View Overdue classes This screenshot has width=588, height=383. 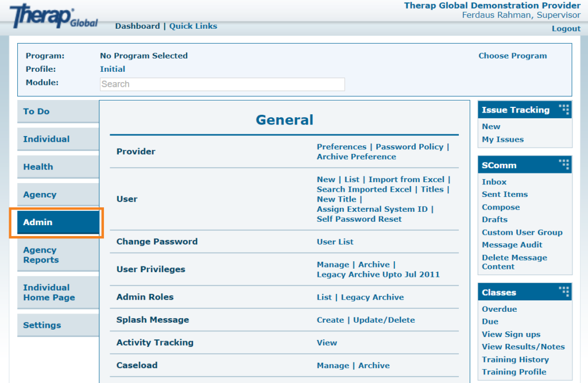pos(499,309)
